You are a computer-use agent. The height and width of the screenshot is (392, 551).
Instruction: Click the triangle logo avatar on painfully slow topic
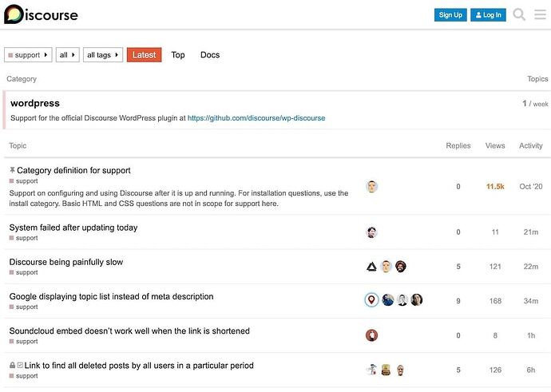tap(371, 267)
